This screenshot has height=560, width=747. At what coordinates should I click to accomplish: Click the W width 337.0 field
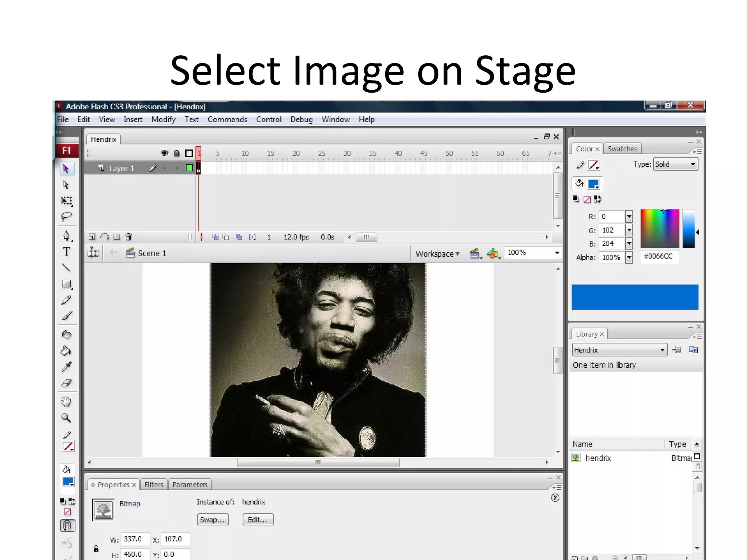[135, 539]
